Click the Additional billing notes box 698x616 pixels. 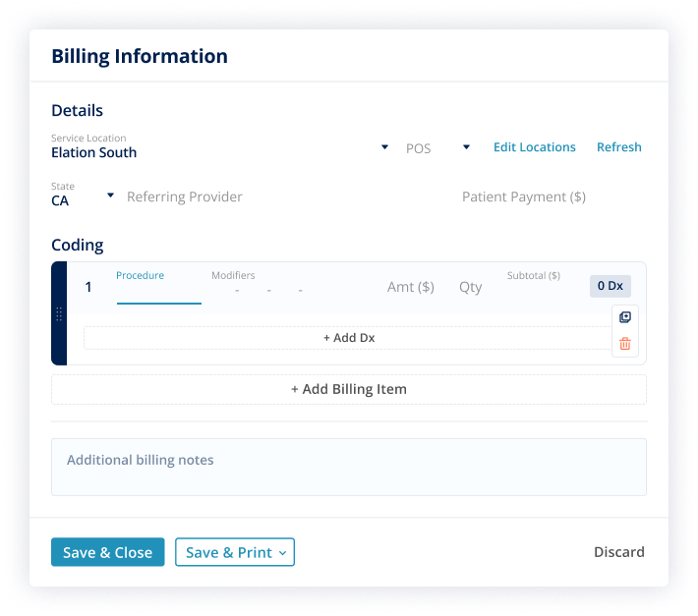348,467
